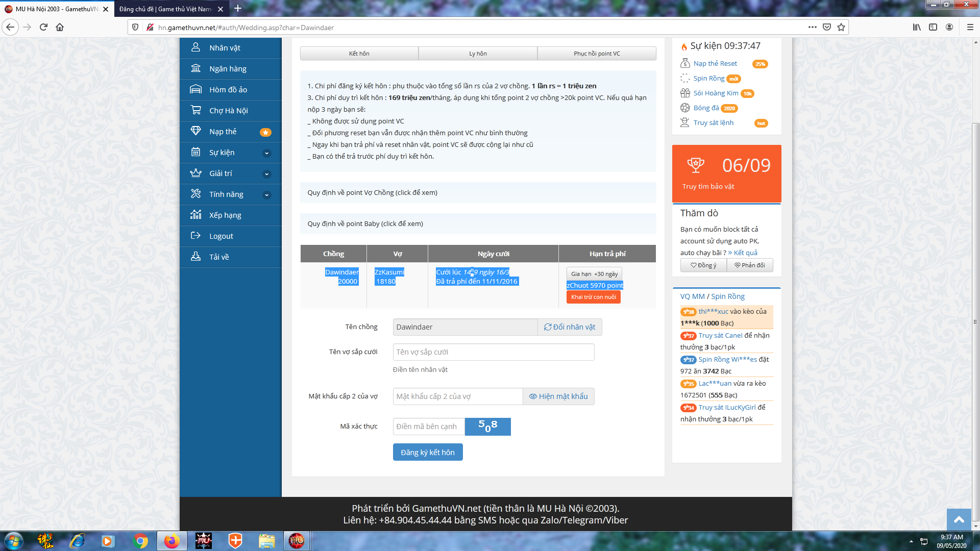Vote Đồng ý in the poll
The image size is (980, 551).
coord(703,265)
